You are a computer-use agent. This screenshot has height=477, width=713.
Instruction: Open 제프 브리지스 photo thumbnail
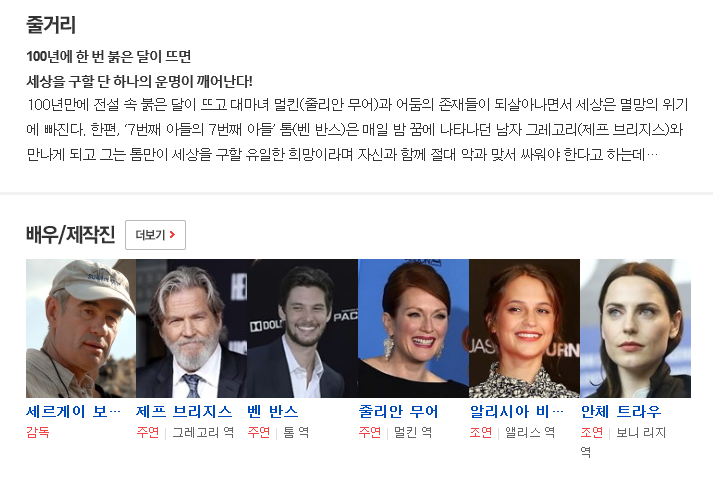click(x=191, y=328)
